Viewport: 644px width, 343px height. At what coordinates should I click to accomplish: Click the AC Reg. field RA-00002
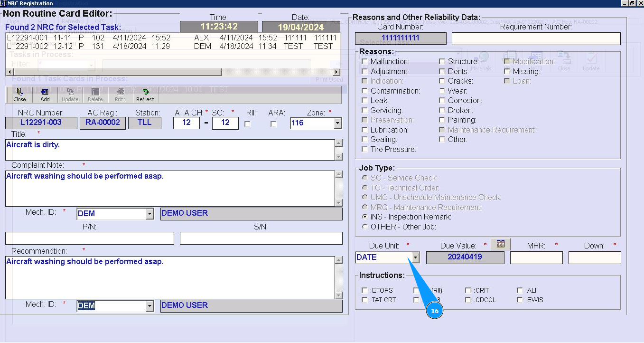(x=103, y=123)
